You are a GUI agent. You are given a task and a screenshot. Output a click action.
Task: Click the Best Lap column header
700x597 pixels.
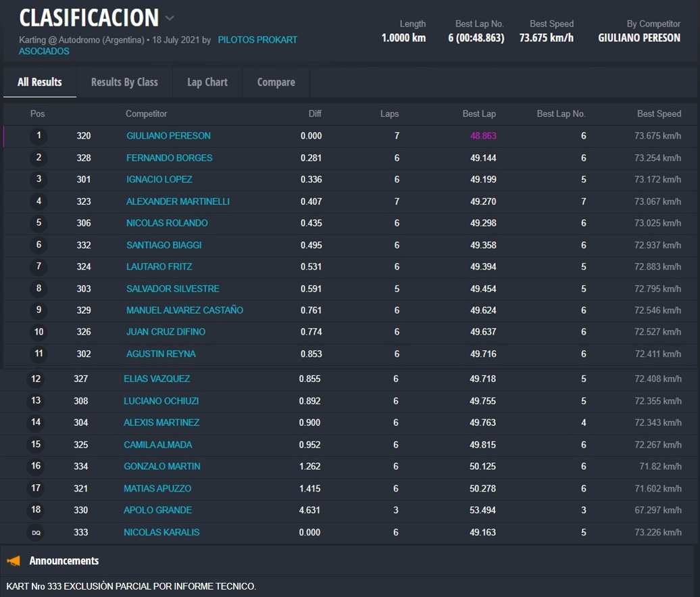pos(479,114)
